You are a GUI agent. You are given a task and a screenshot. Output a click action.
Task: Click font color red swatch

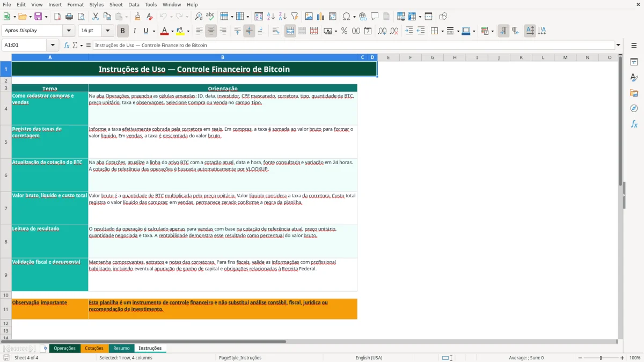(165, 31)
